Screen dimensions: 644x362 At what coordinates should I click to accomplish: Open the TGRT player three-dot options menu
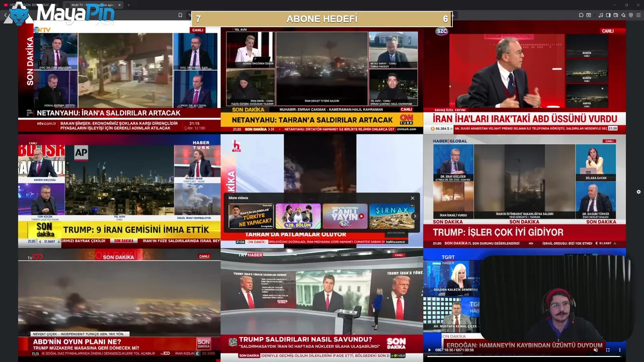click(620, 350)
